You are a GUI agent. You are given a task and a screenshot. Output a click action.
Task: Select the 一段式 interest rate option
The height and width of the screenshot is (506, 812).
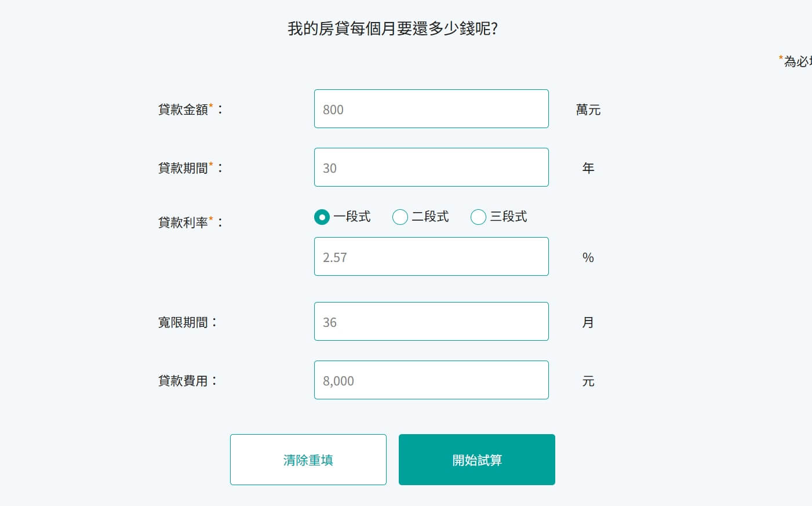coord(322,217)
